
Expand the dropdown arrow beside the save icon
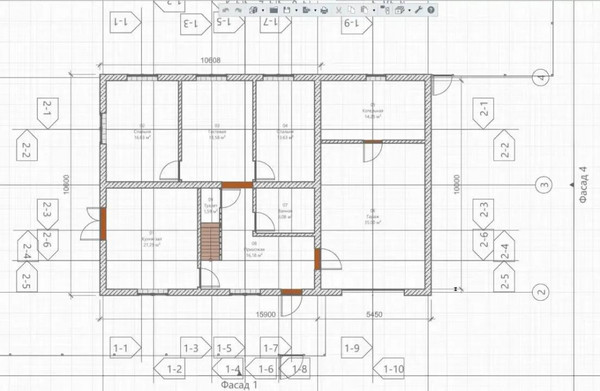pyautogui.click(x=297, y=10)
